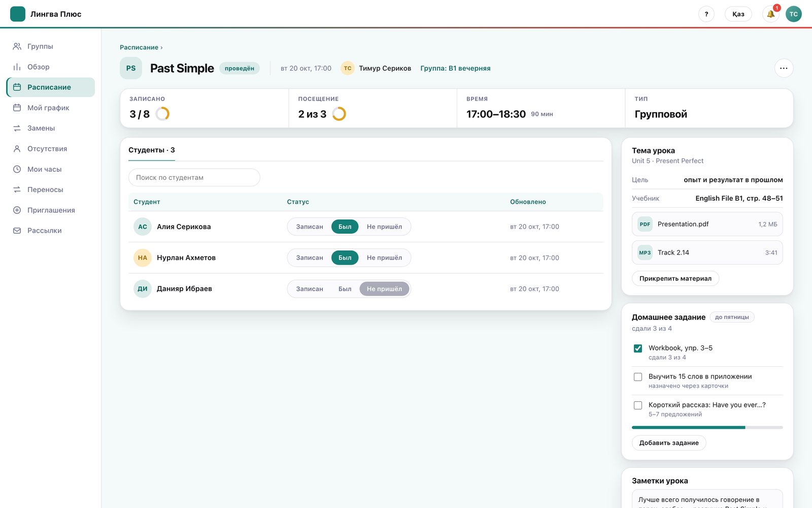Open Обзор in the sidebar
This screenshot has width=812, height=508.
tap(51, 67)
